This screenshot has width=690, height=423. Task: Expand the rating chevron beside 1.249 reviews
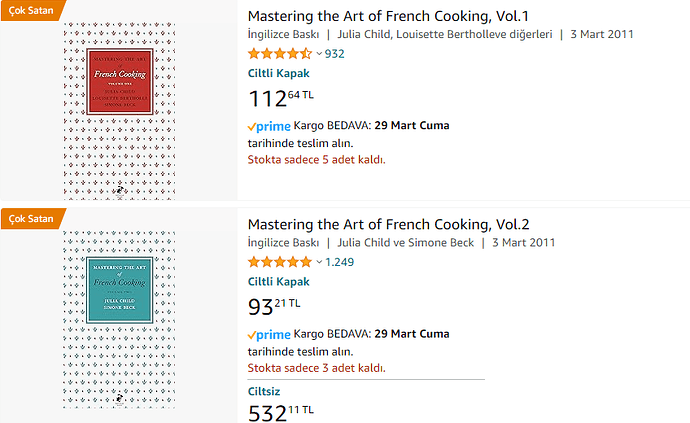[x=319, y=262]
